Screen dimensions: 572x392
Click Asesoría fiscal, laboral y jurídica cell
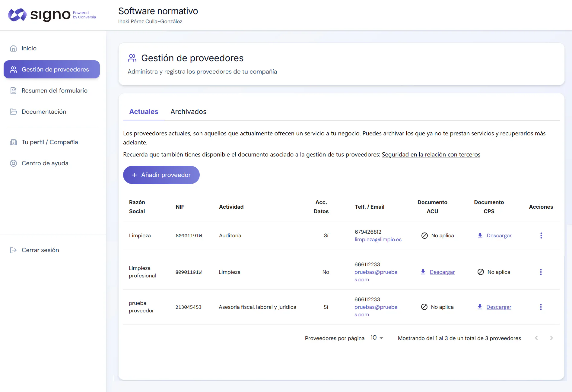pos(257,307)
